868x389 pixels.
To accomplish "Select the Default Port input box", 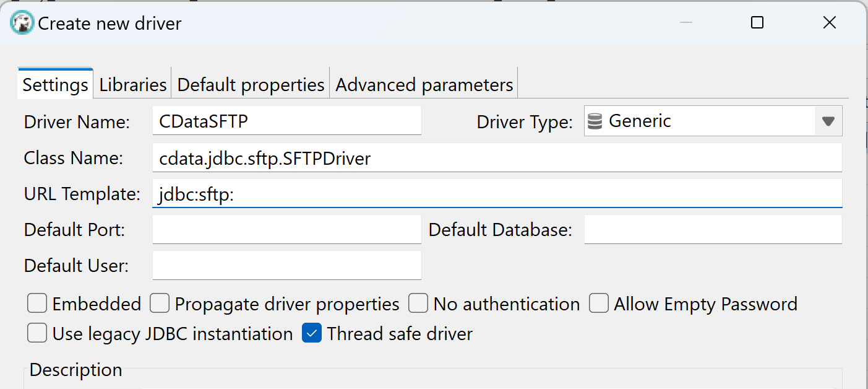I will [286, 230].
